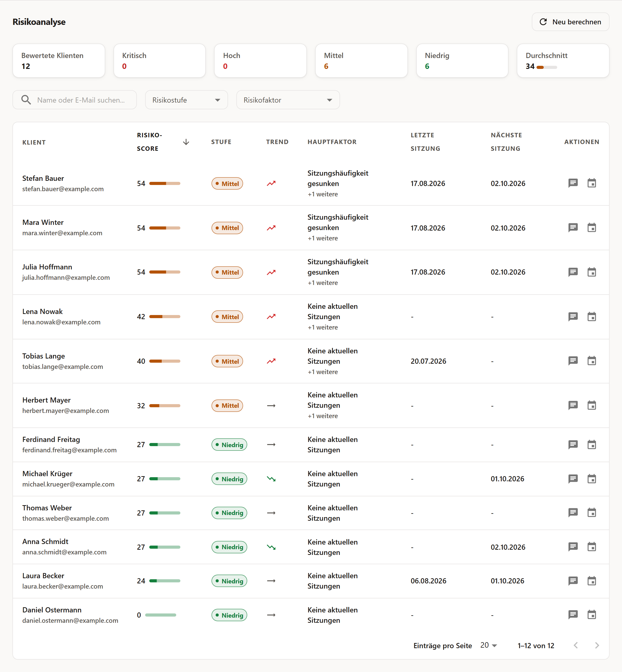Image resolution: width=622 pixels, height=672 pixels.
Task: Open message icon for Daniel Ostermann
Action: coord(573,615)
